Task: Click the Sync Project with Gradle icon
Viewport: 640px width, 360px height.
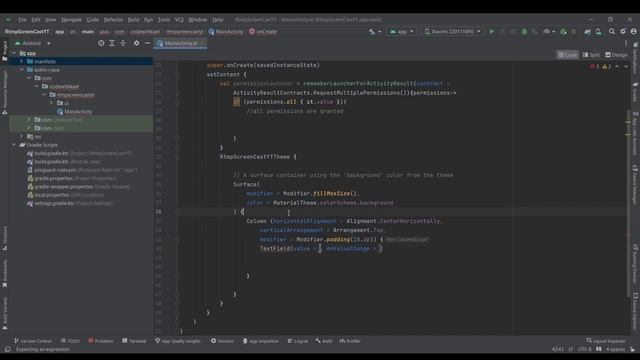Action: pyautogui.click(x=587, y=31)
